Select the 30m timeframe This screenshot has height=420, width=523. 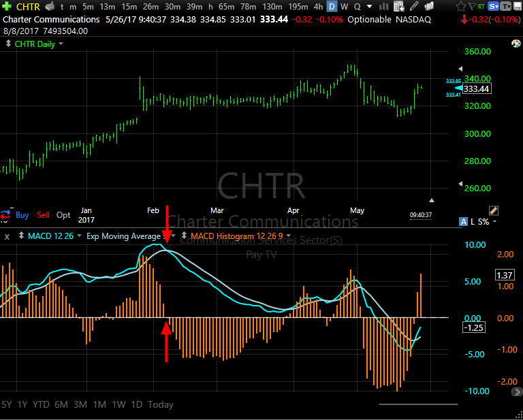point(172,6)
